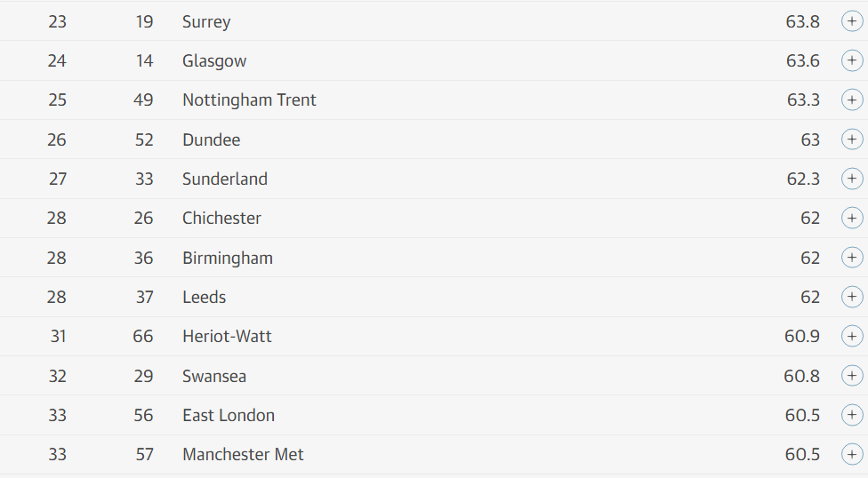This screenshot has height=478, width=868.
Task: Click plus icon on Sunderland row
Action: pos(851,179)
